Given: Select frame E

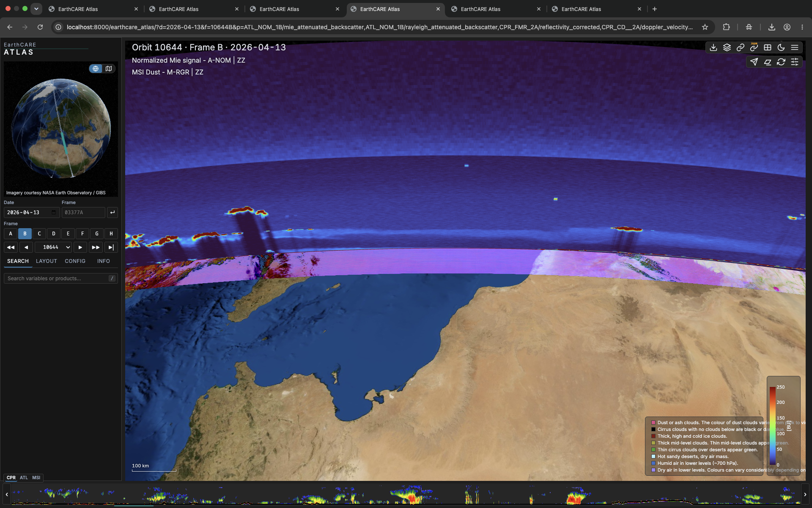Looking at the screenshot, I should pos(68,234).
